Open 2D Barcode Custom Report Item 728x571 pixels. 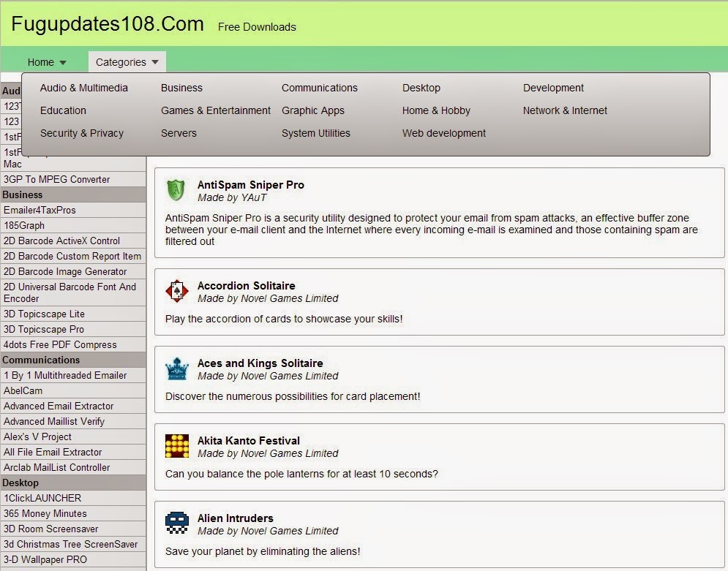(x=73, y=256)
